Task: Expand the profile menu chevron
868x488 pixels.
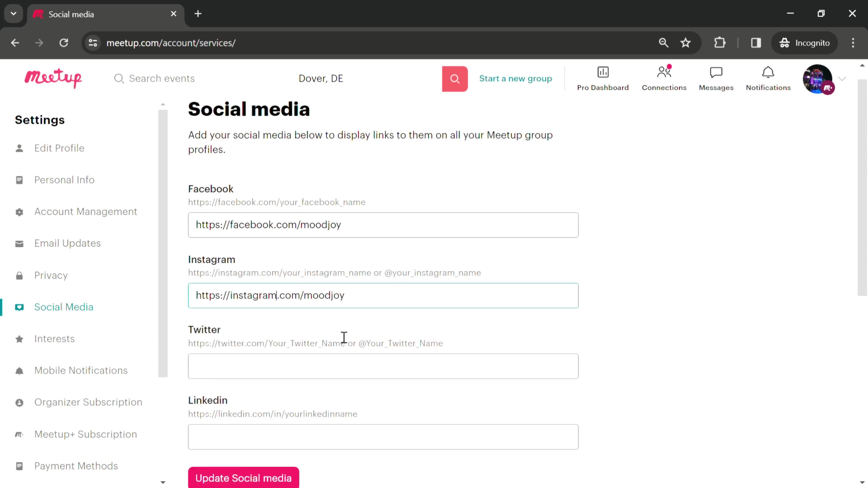Action: pos(842,79)
